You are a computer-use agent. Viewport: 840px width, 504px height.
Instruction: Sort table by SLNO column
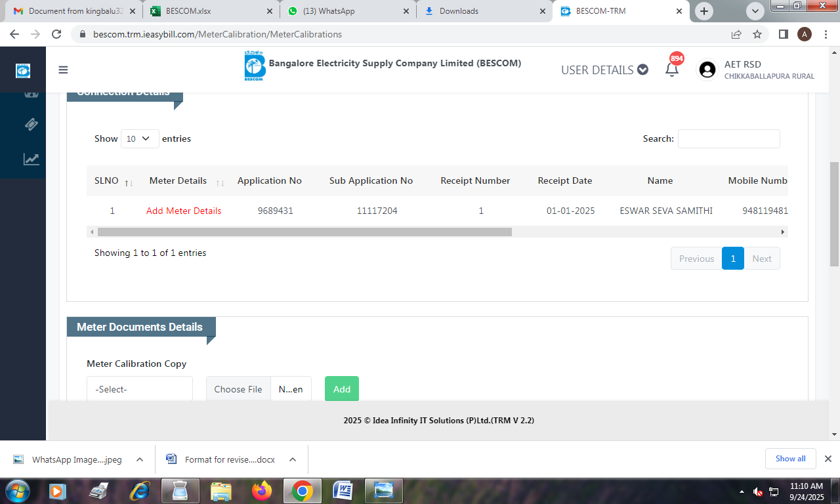[x=114, y=180]
